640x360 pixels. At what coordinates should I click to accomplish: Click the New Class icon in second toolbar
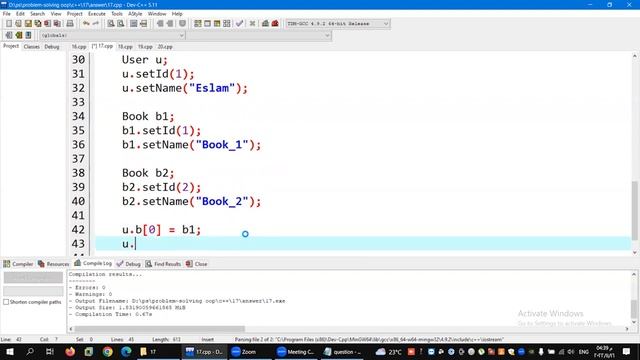pos(19,36)
